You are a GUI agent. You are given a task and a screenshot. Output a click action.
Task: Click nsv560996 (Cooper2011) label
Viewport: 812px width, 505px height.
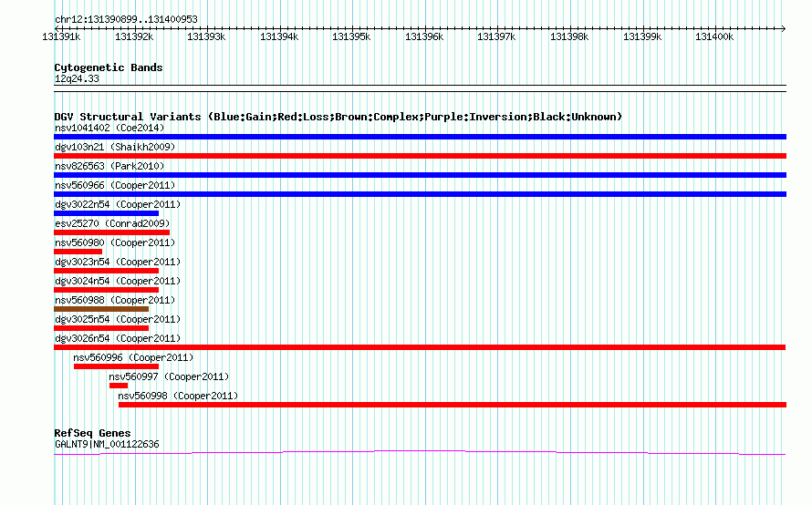point(133,357)
